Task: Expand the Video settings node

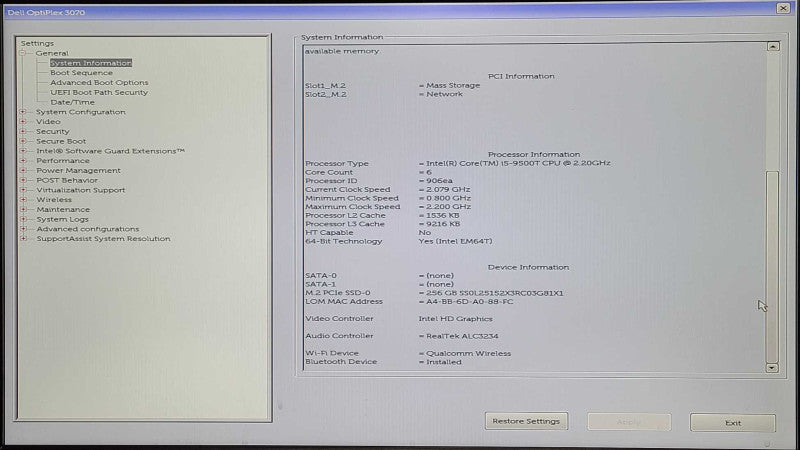Action: pos(23,121)
